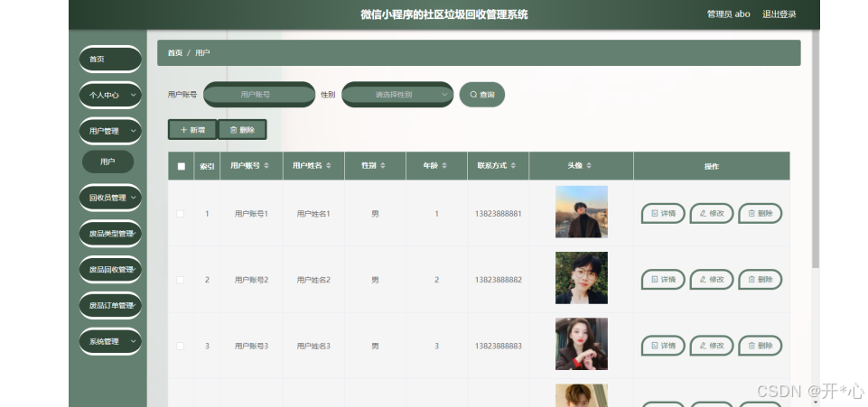Click the 新增 button

tap(192, 130)
